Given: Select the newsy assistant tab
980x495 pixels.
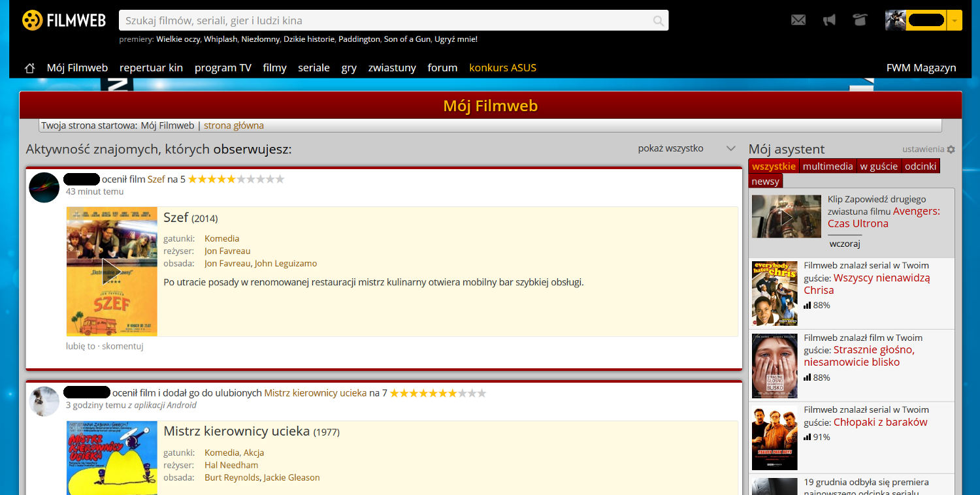Looking at the screenshot, I should tap(765, 181).
